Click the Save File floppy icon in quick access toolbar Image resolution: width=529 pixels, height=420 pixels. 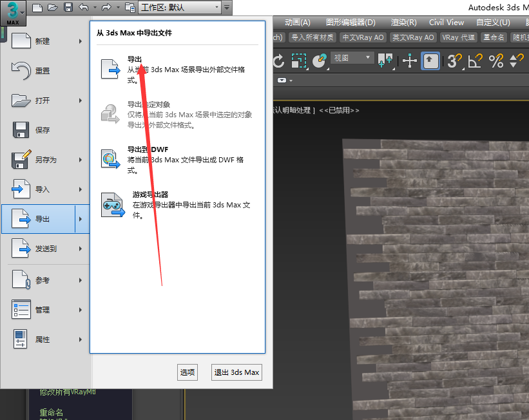[x=68, y=8]
